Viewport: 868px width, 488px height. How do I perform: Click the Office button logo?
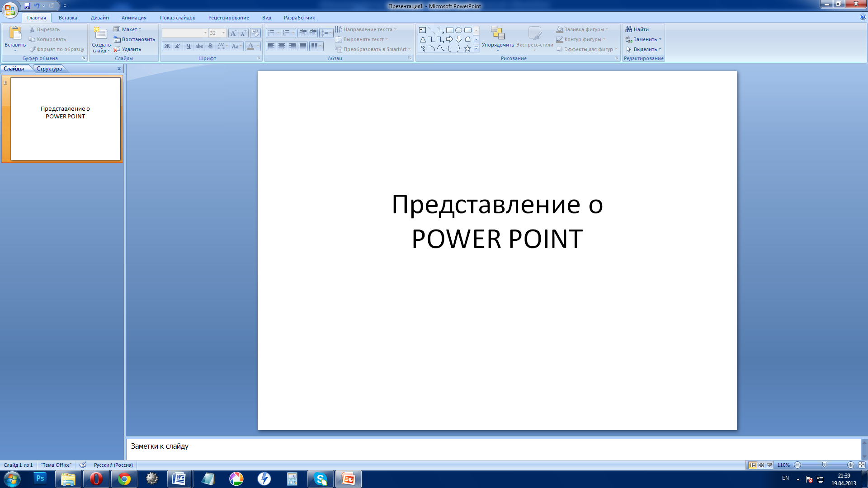coord(10,9)
